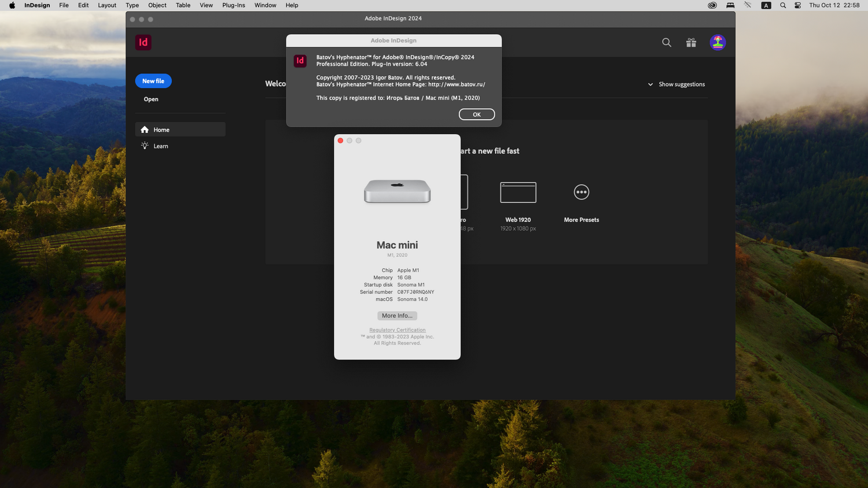
Task: Click More Info… in About This Mac
Action: [397, 316]
